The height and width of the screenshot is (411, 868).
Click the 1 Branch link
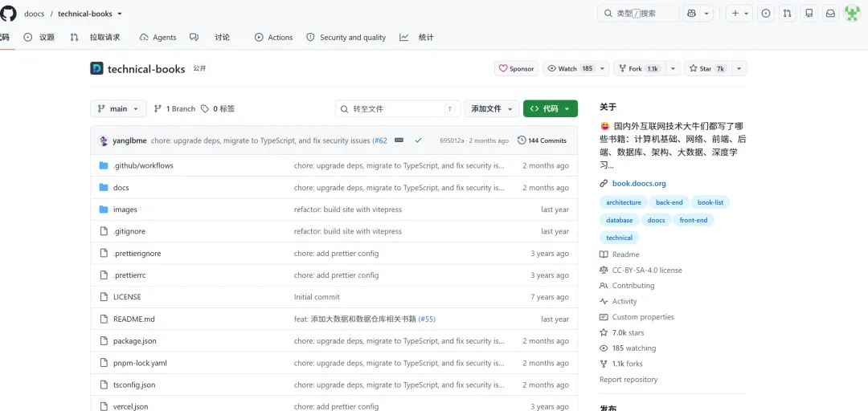point(174,109)
